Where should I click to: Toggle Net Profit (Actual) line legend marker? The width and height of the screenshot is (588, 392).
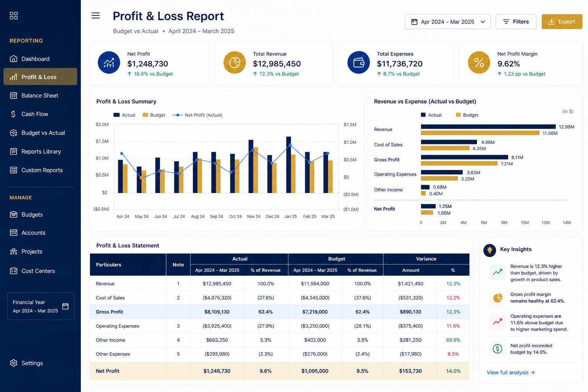[178, 115]
